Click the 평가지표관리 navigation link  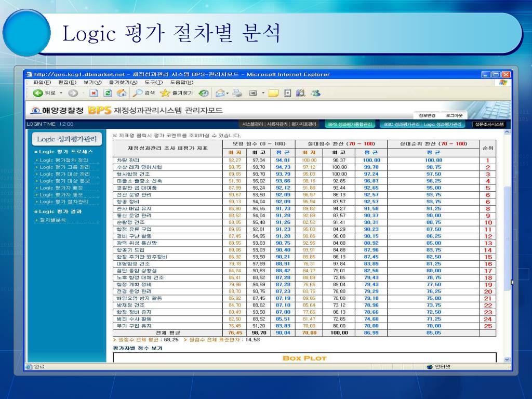303,125
